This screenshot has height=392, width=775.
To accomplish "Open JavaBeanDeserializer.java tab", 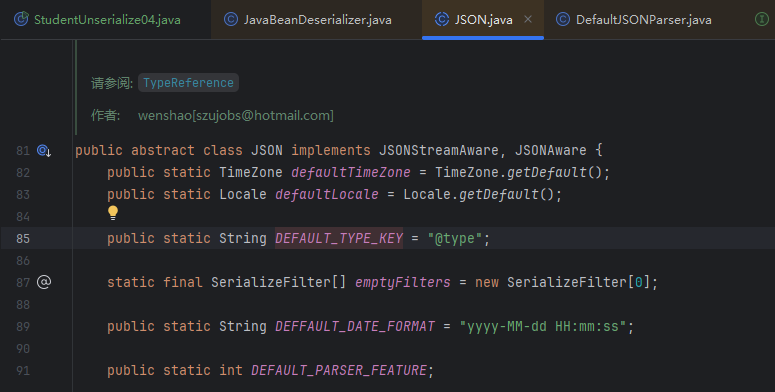I will pos(317,20).
